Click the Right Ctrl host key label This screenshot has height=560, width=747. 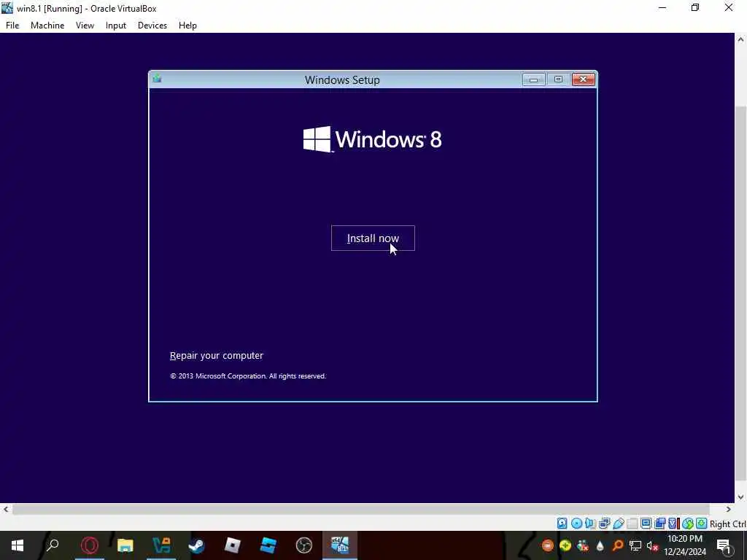click(727, 524)
